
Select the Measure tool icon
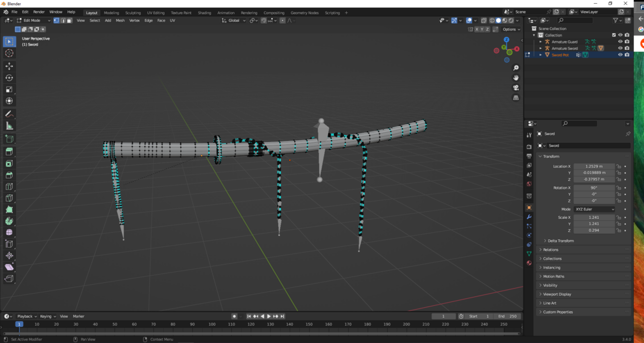tap(9, 126)
